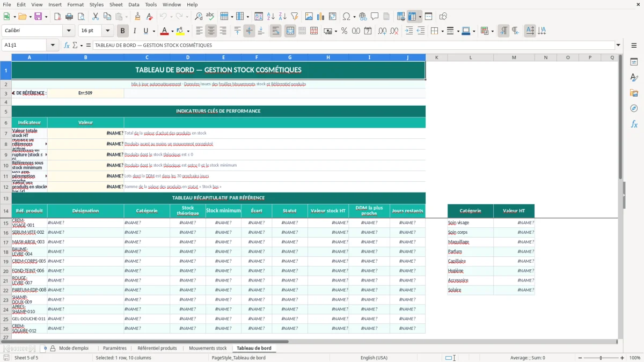Viewport: 644px width, 362px height.
Task: Toggle Print Preview
Action: [80, 17]
